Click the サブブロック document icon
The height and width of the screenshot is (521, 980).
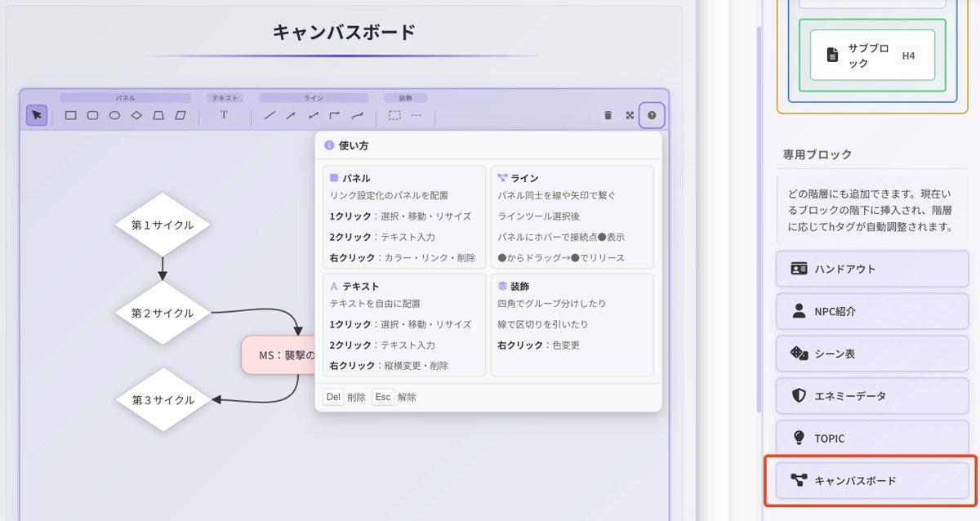tap(831, 56)
